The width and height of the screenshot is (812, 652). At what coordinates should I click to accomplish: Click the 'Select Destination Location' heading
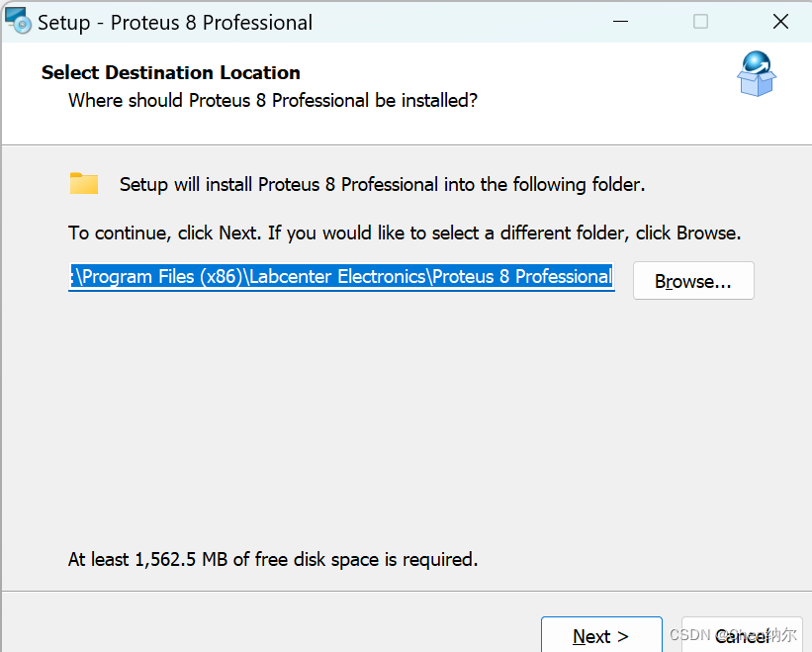171,72
